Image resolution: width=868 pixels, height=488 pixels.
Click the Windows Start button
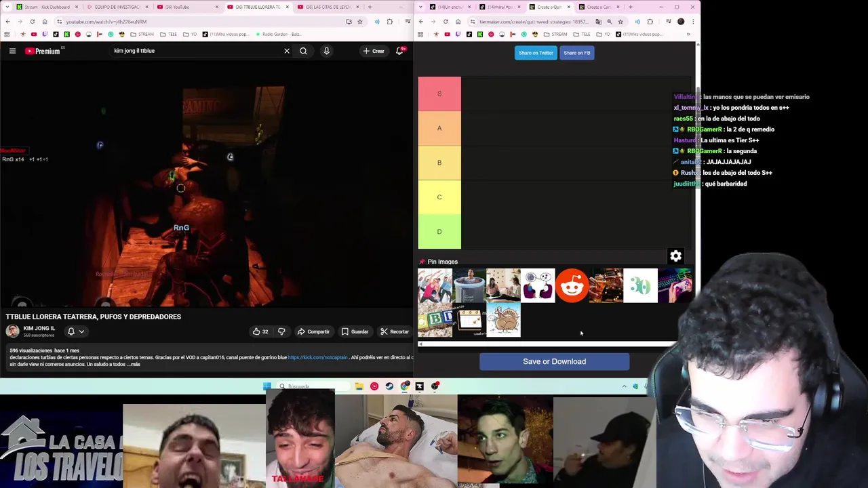(x=267, y=386)
